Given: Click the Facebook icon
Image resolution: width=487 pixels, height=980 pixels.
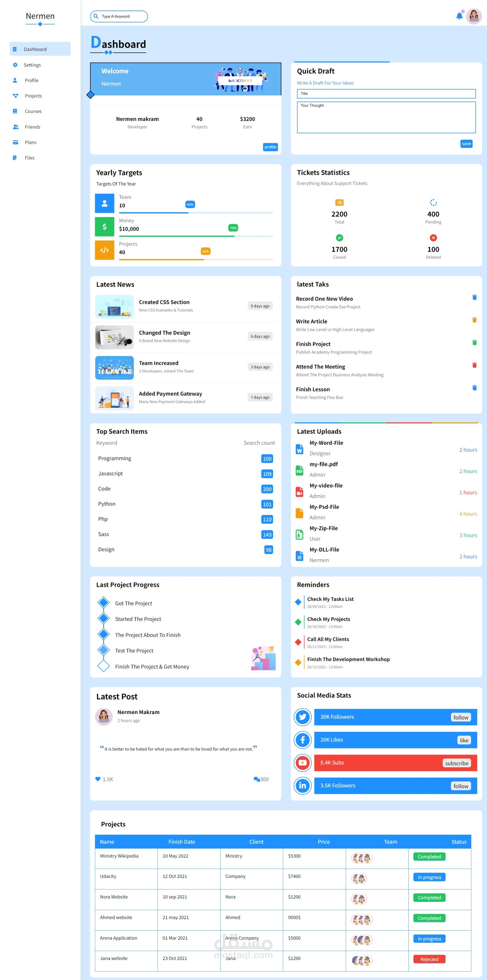Looking at the screenshot, I should pos(303,740).
